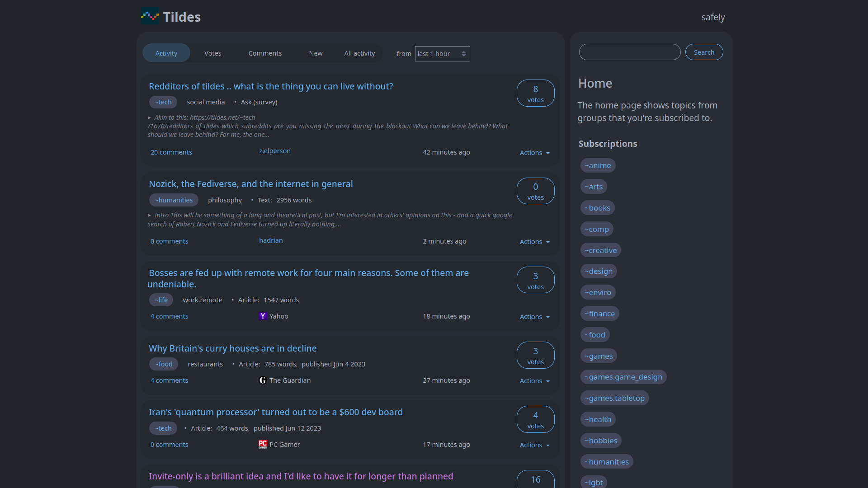Toggle vote on Iran quantum processor post
This screenshot has width=868, height=488.
click(535, 419)
